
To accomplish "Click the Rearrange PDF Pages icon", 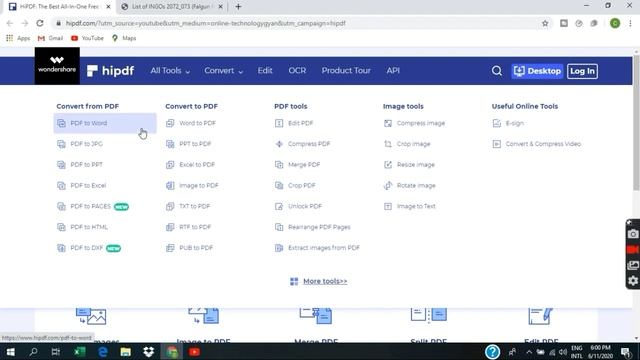I will click(x=279, y=227).
